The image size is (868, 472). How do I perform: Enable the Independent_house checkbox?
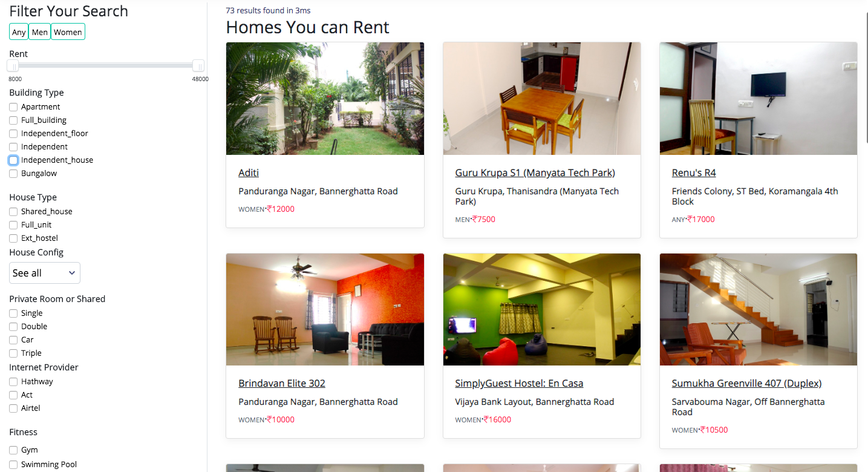(x=13, y=160)
